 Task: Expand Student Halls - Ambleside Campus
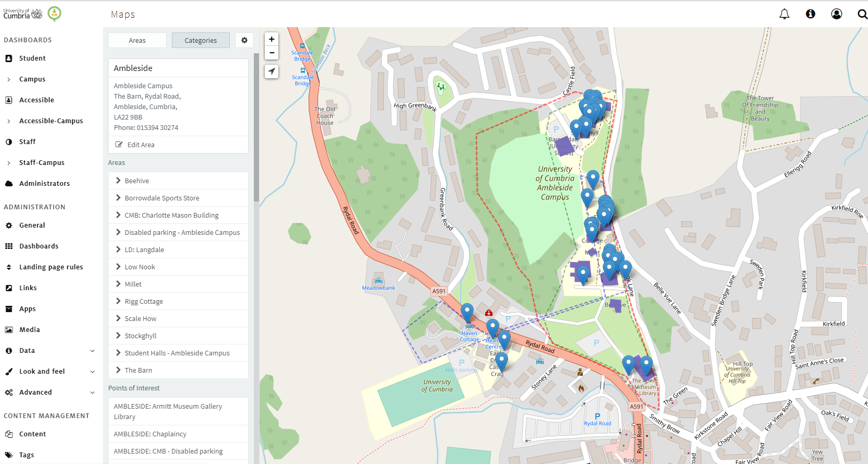click(x=178, y=353)
